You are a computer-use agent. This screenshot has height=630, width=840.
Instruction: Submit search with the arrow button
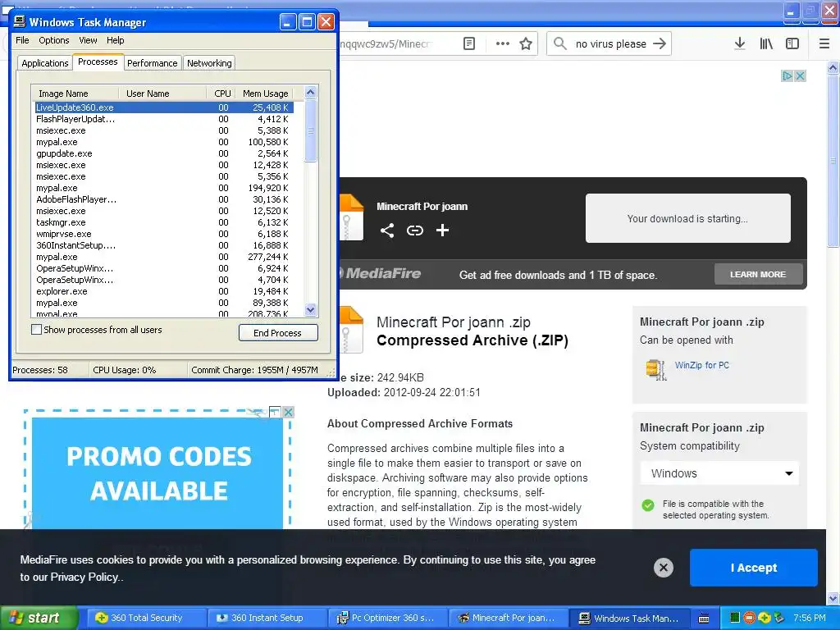click(660, 44)
